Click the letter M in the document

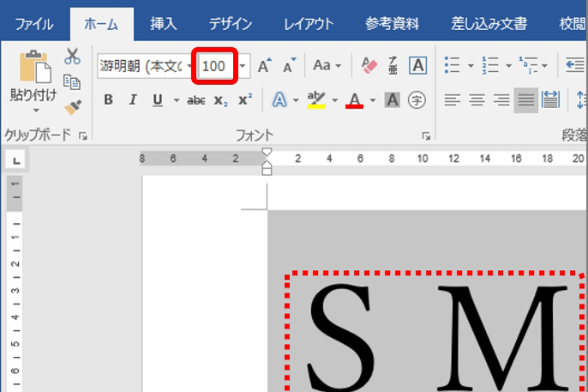coord(502,338)
